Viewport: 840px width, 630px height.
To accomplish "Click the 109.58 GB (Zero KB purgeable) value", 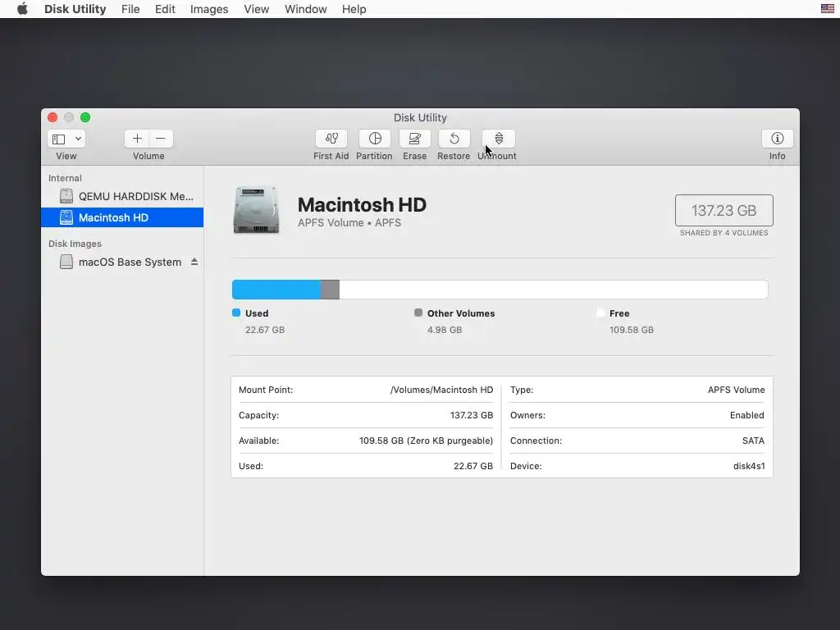I will tap(426, 441).
